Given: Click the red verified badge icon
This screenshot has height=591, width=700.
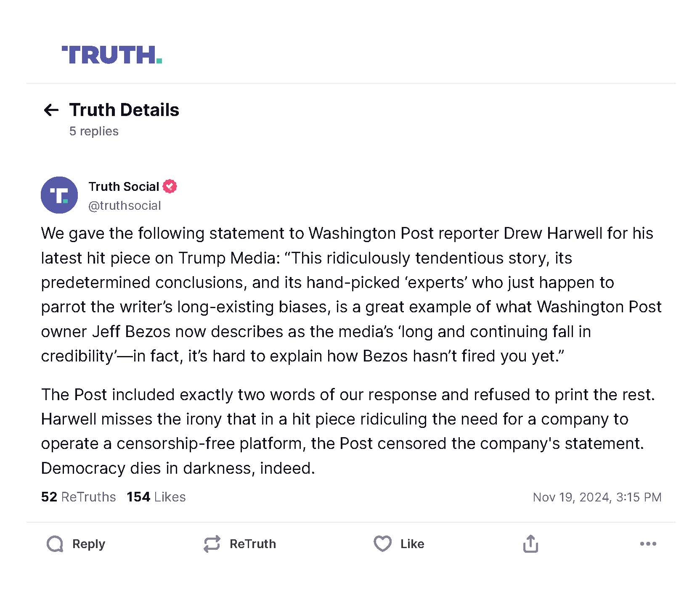Looking at the screenshot, I should coord(170,186).
